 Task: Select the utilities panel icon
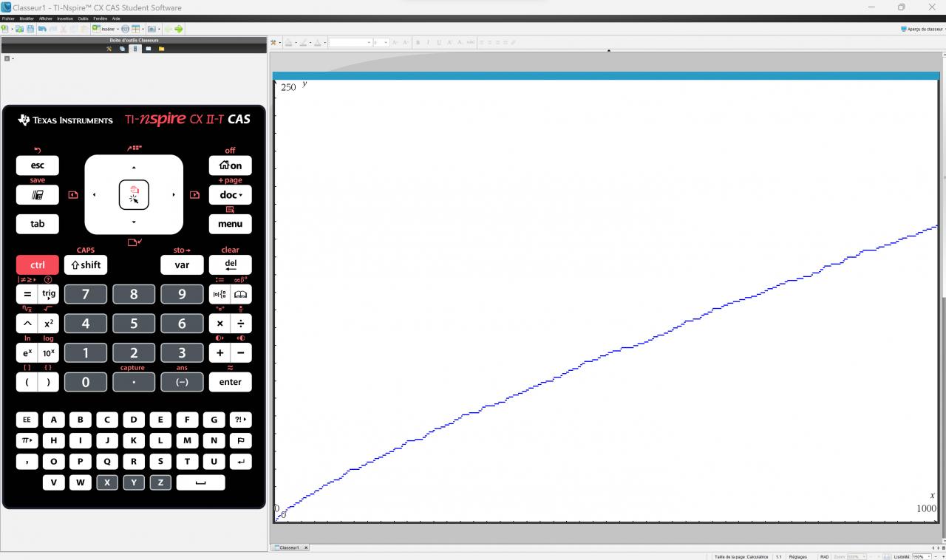point(148,49)
